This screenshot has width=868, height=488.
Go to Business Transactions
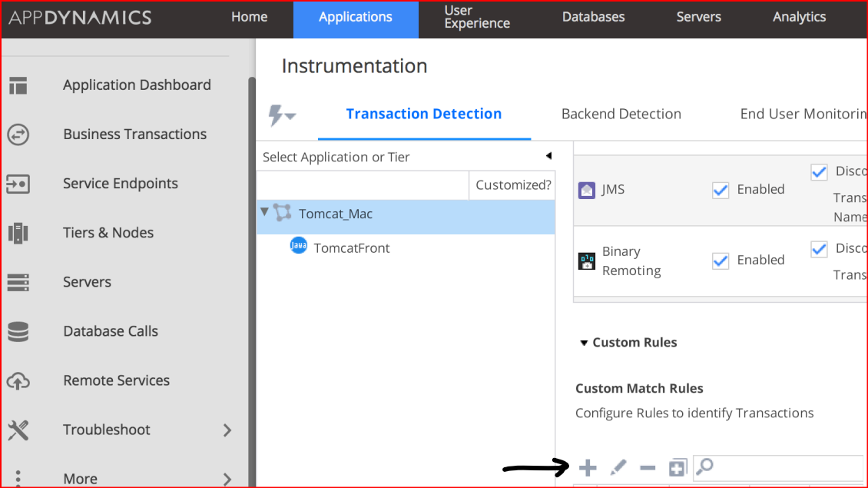coord(134,134)
